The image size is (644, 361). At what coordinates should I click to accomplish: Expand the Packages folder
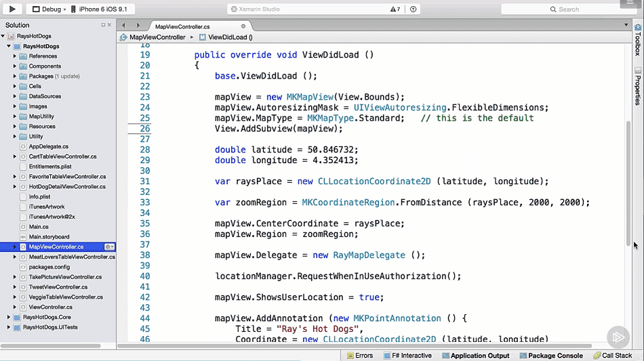pos(15,77)
